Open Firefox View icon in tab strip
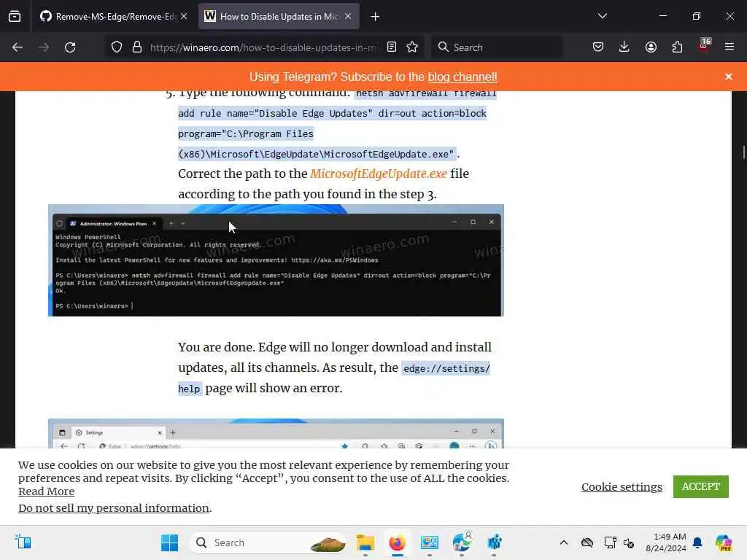The width and height of the screenshot is (747, 560). point(15,16)
